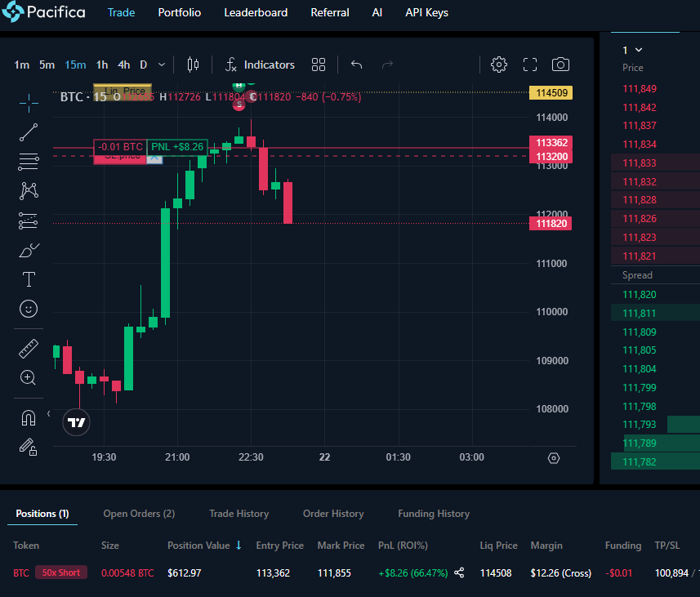Select the crosshair cursor tool
This screenshot has height=597, width=700.
29,103
